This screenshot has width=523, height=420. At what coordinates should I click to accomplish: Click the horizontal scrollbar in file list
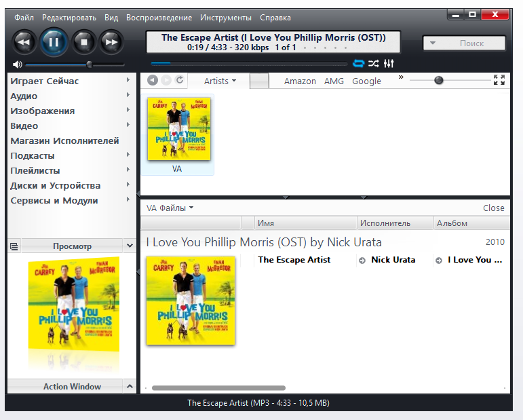point(219,388)
